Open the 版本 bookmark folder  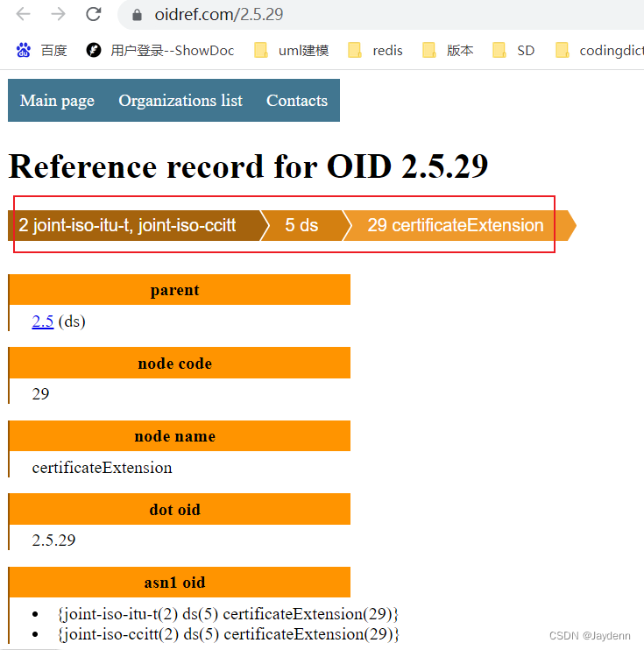(448, 51)
